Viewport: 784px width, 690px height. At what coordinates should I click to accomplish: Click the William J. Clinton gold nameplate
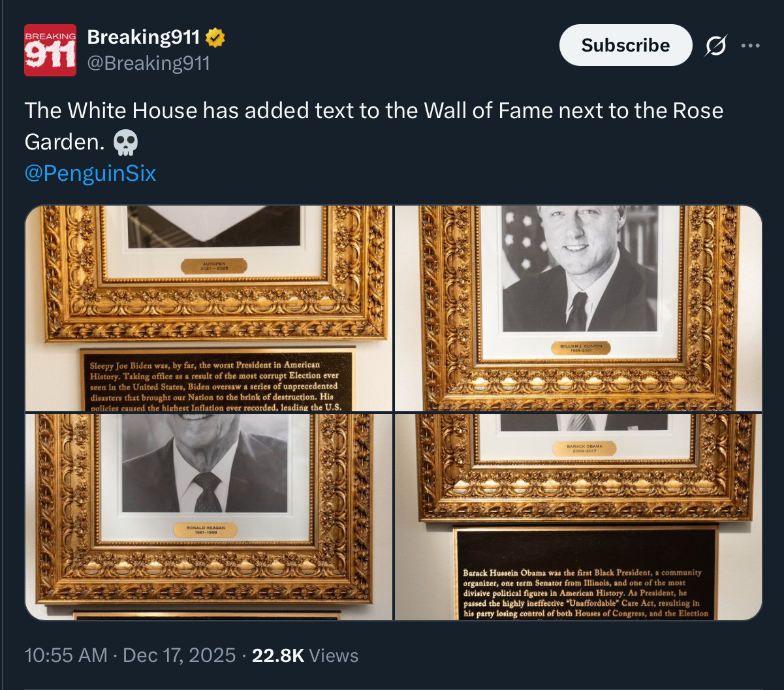[x=580, y=347]
